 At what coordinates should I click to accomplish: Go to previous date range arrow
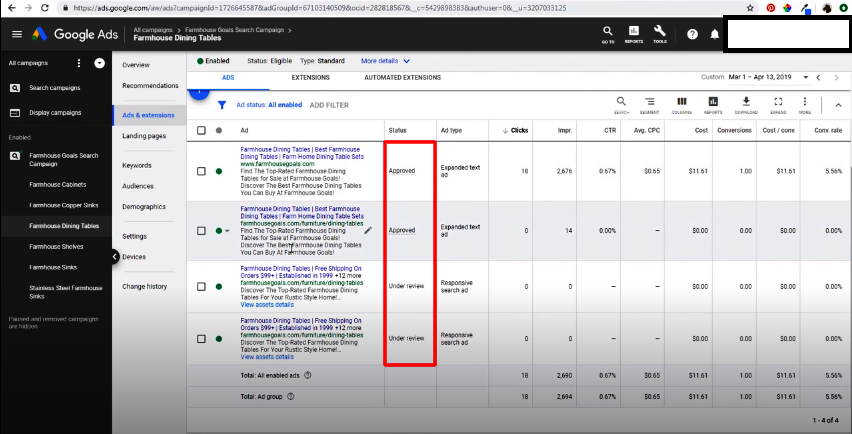click(x=819, y=78)
